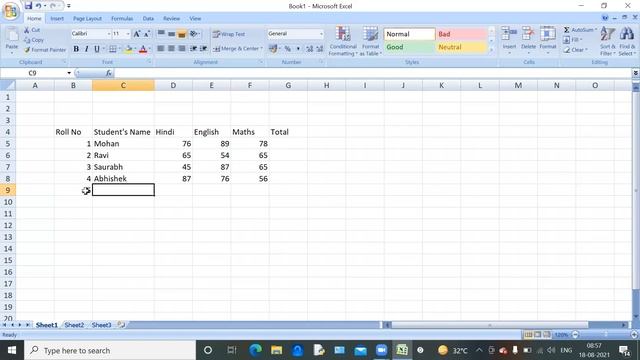Open the Insert ribbon tab

[57, 19]
